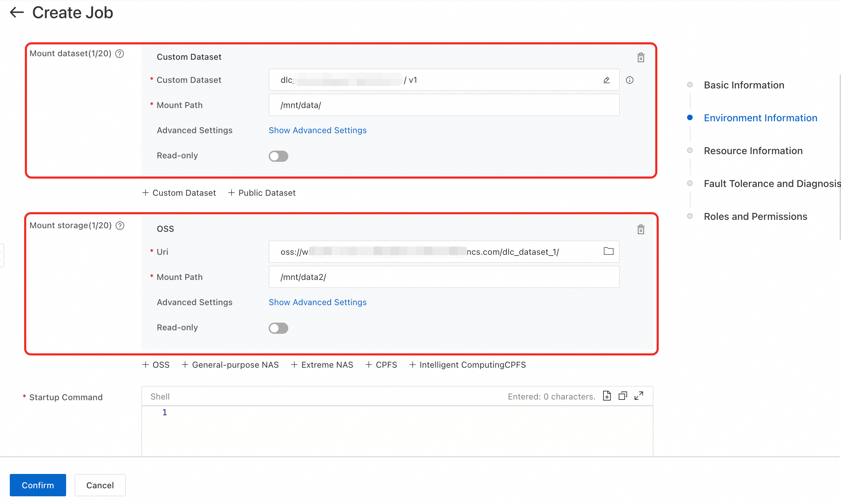This screenshot has height=504, width=841.
Task: Add a General-purpose NAS storage mount
Action: point(230,365)
